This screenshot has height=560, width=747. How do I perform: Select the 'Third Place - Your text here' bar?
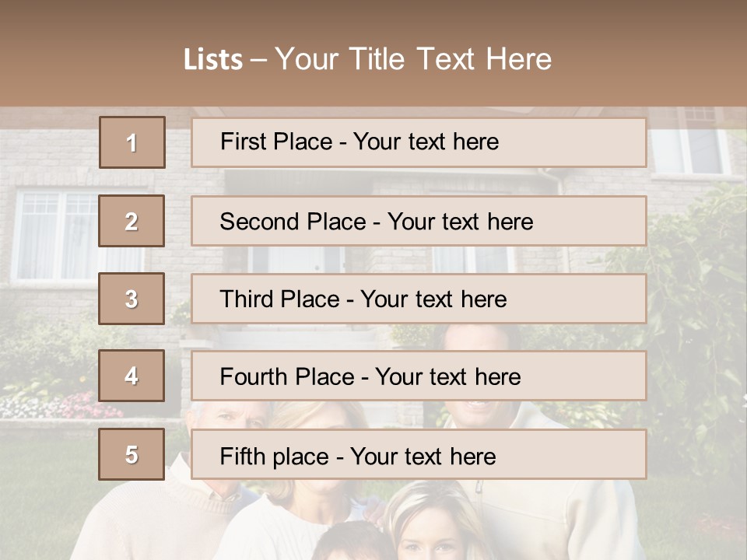coord(419,299)
